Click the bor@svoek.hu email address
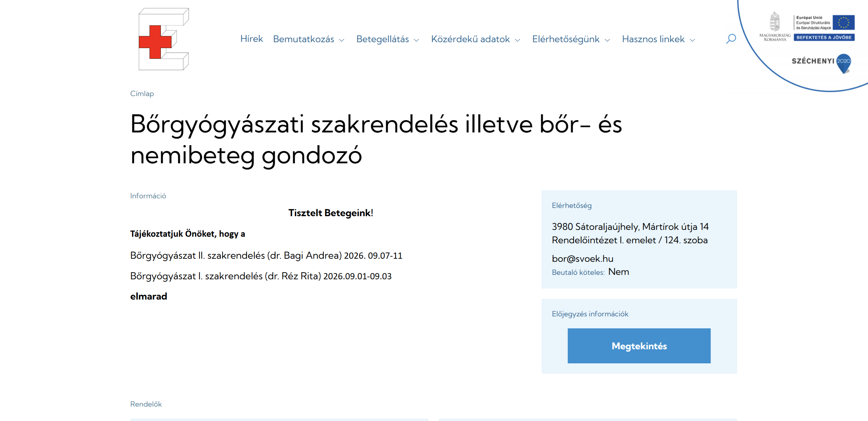This screenshot has width=868, height=421. tap(582, 258)
